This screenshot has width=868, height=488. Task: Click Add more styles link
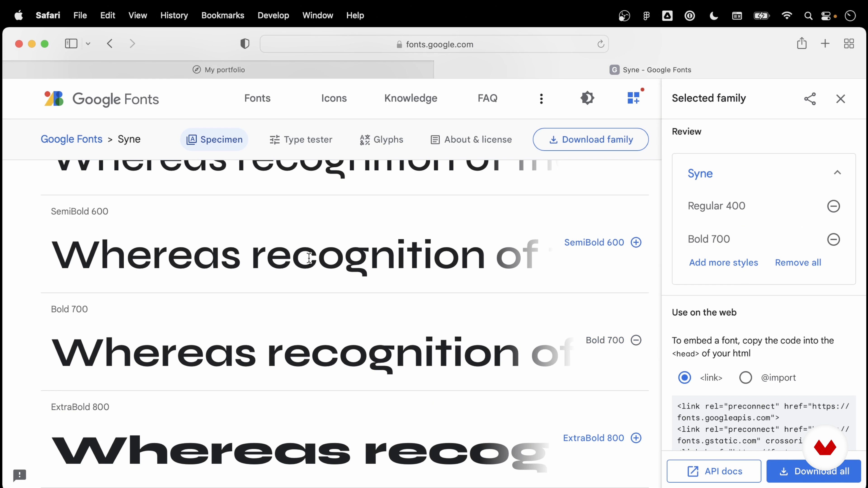coord(723,262)
